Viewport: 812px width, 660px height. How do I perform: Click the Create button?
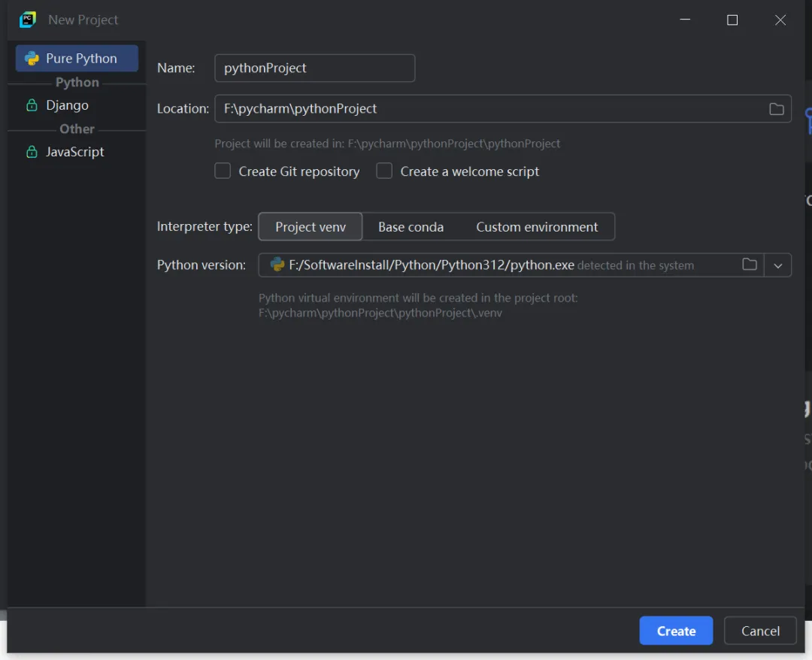(676, 631)
